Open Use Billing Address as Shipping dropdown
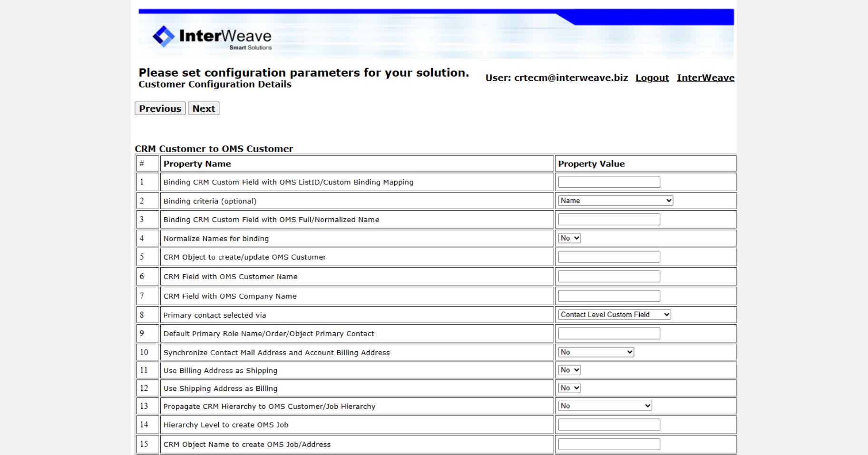The image size is (868, 455). coord(569,370)
